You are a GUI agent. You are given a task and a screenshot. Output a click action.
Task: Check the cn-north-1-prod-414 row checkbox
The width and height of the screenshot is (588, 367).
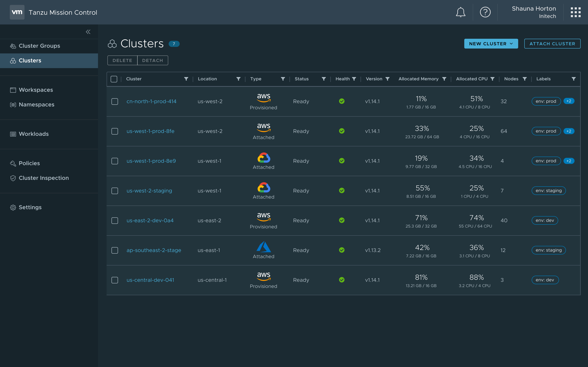(x=115, y=102)
